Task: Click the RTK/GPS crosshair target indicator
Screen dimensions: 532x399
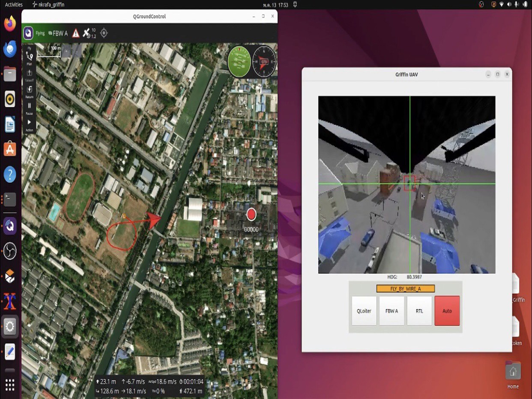Action: tap(104, 33)
